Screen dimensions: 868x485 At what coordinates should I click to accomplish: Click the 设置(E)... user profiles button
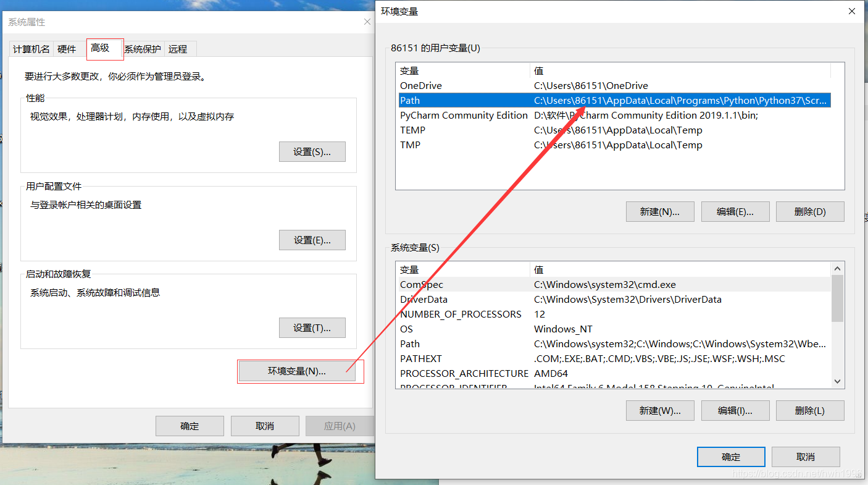312,240
